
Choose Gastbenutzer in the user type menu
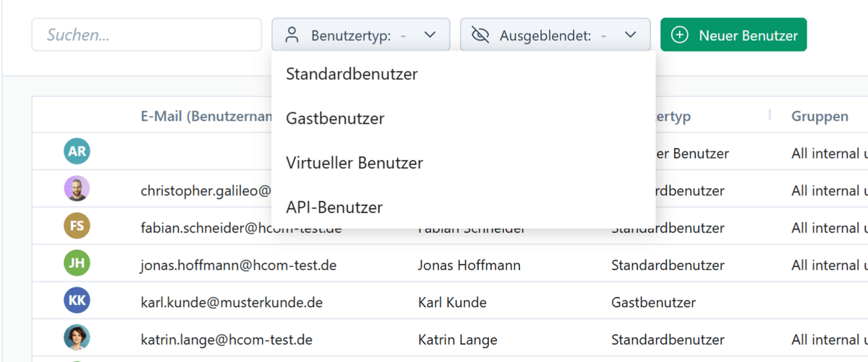tap(335, 118)
